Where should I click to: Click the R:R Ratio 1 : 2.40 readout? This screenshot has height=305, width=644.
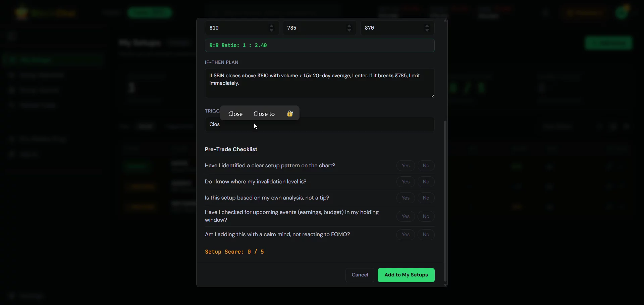[x=320, y=45]
